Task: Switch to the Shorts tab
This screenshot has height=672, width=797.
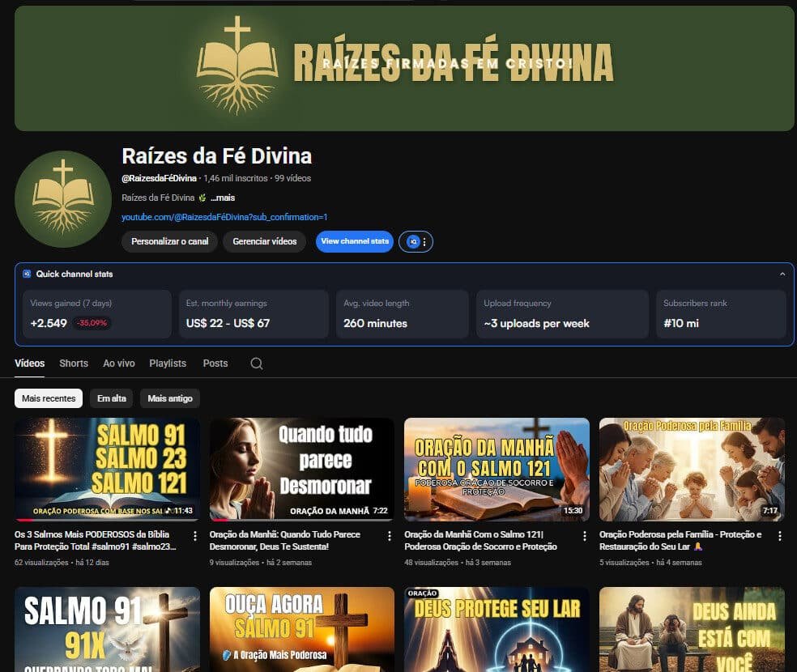Action: (x=74, y=364)
